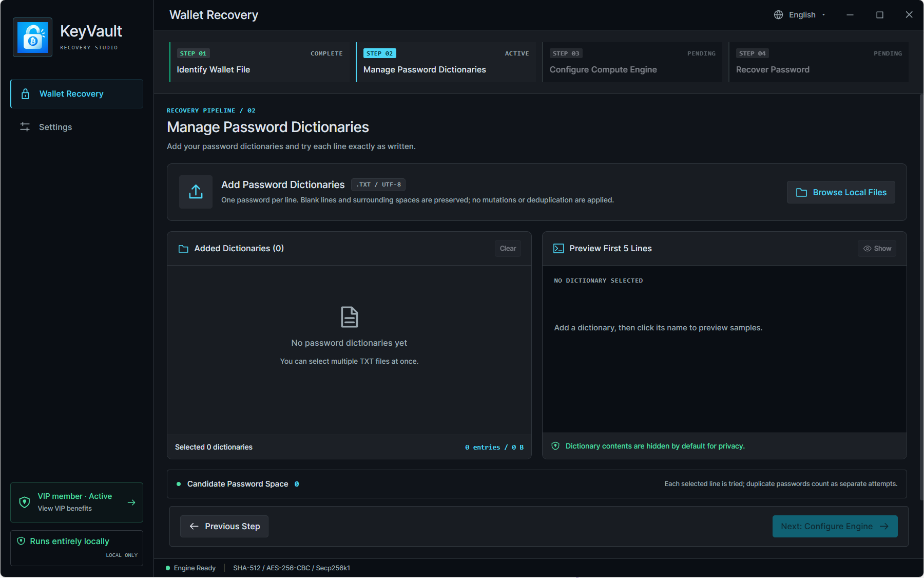This screenshot has width=924, height=578.
Task: Clear the added dictionaries list
Action: 508,249
